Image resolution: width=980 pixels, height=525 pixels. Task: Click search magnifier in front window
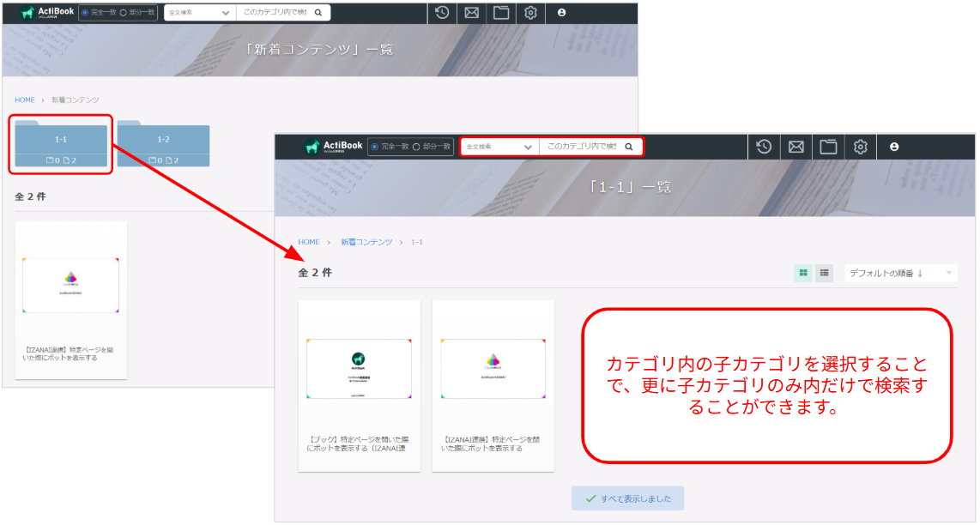coord(629,147)
